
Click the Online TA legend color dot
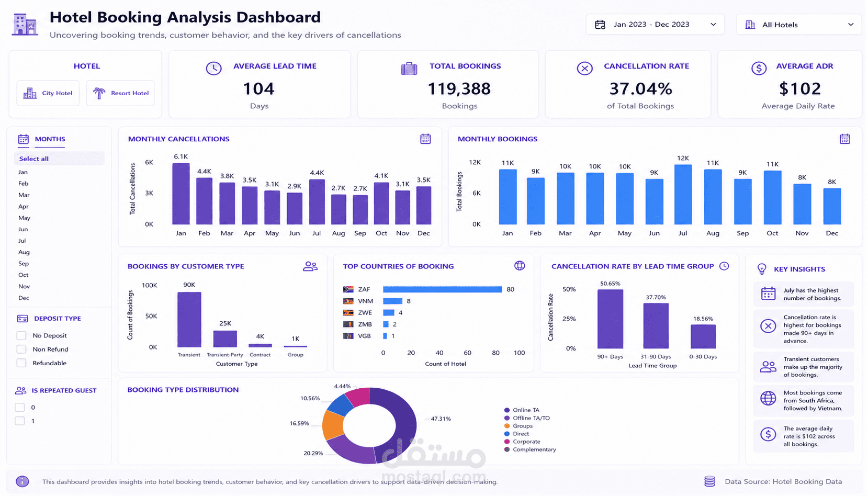point(507,410)
